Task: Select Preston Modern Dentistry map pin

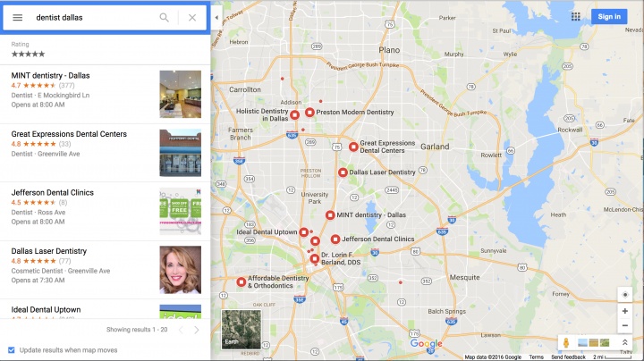Action: pos(309,112)
